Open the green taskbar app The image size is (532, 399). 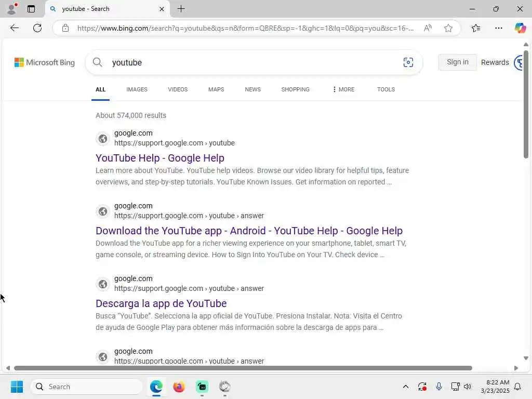202,387
